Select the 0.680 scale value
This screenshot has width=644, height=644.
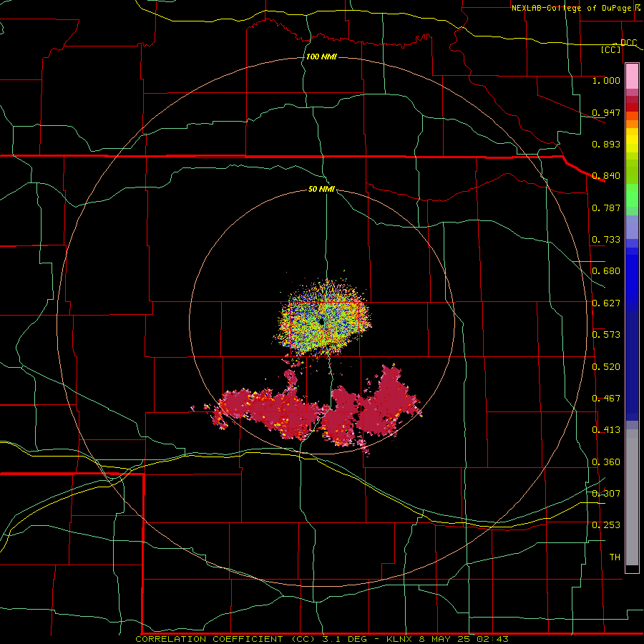click(x=606, y=271)
